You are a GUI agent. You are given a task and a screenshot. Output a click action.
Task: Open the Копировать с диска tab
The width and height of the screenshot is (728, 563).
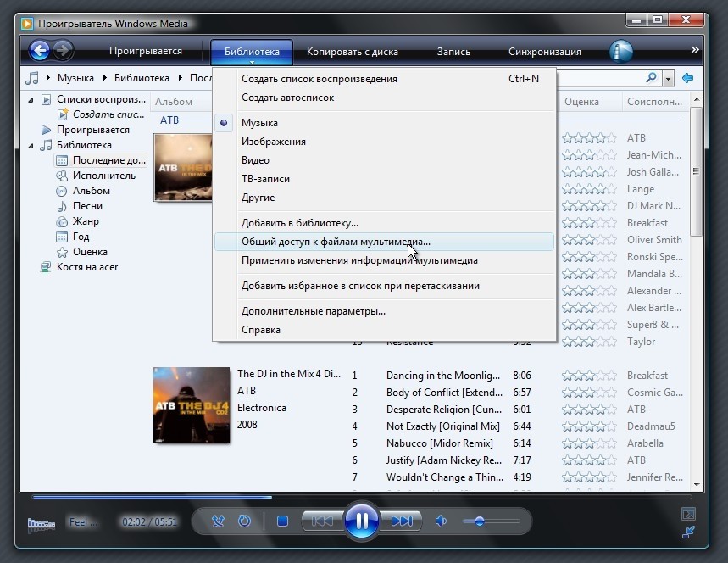(x=353, y=52)
